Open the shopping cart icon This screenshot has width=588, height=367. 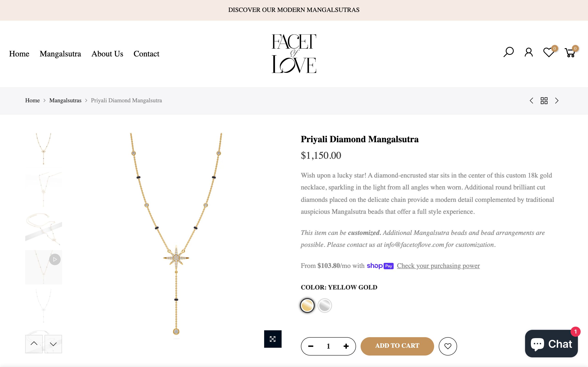point(570,53)
